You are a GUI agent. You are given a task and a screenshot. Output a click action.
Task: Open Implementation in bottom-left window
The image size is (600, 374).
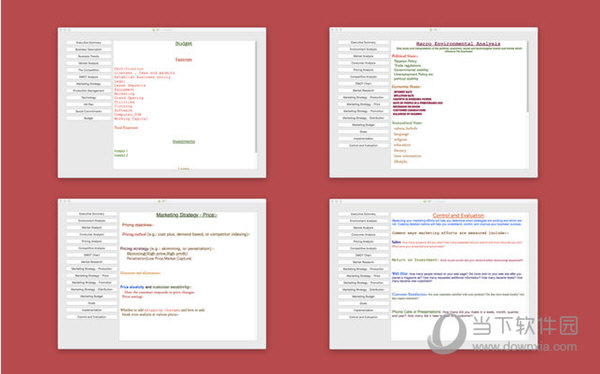click(91, 310)
